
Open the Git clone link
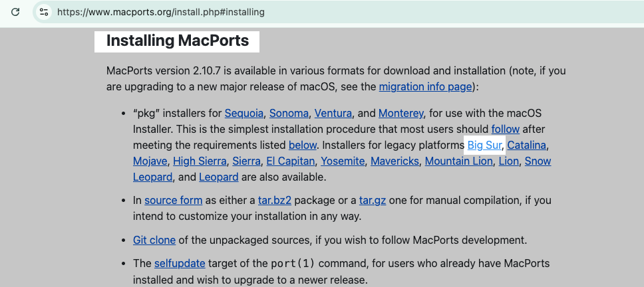(x=154, y=240)
